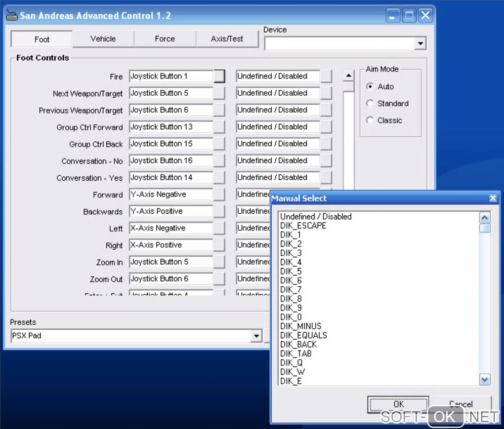Click the secondary binding button in Conversation - Yes row
The image size is (504, 429).
point(326,177)
